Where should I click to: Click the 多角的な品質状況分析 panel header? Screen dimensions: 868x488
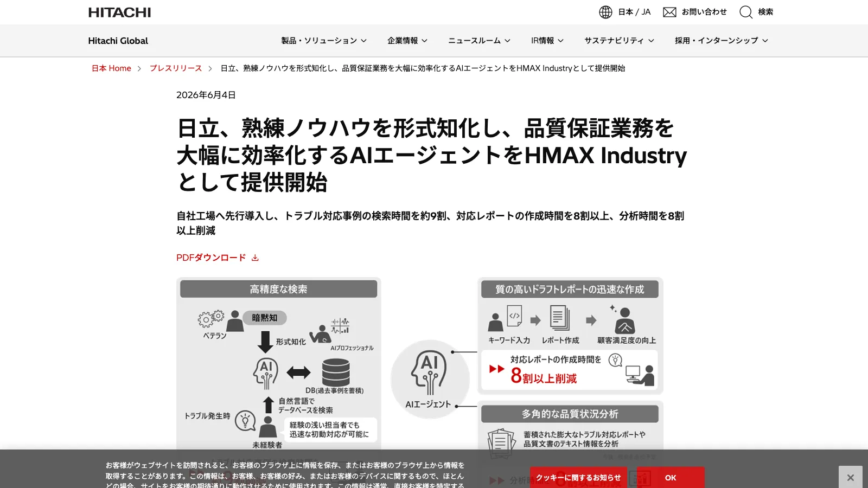click(x=570, y=414)
